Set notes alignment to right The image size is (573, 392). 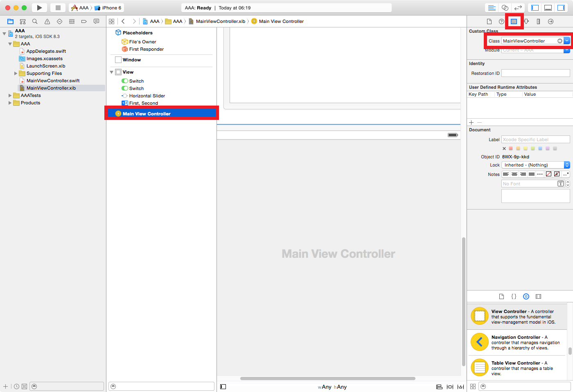coord(523,174)
